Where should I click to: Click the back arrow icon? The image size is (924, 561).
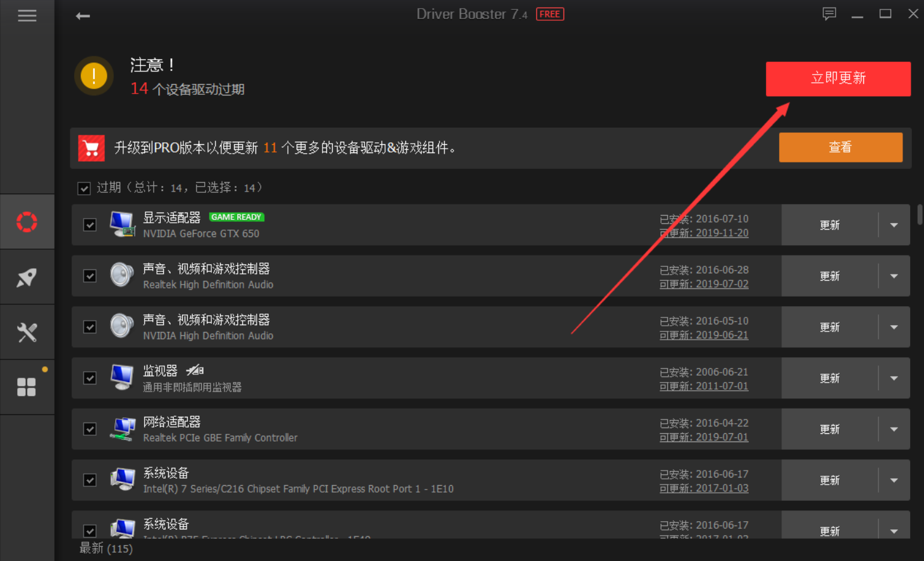click(83, 16)
